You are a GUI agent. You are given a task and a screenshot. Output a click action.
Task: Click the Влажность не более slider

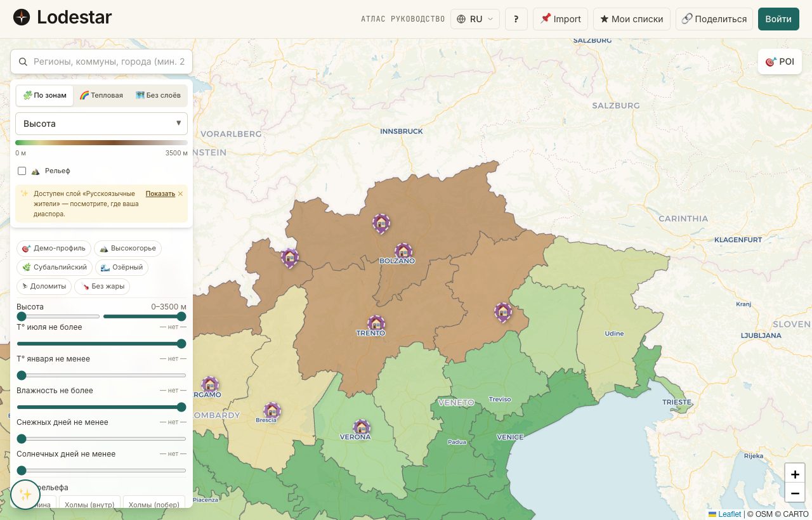(101, 407)
